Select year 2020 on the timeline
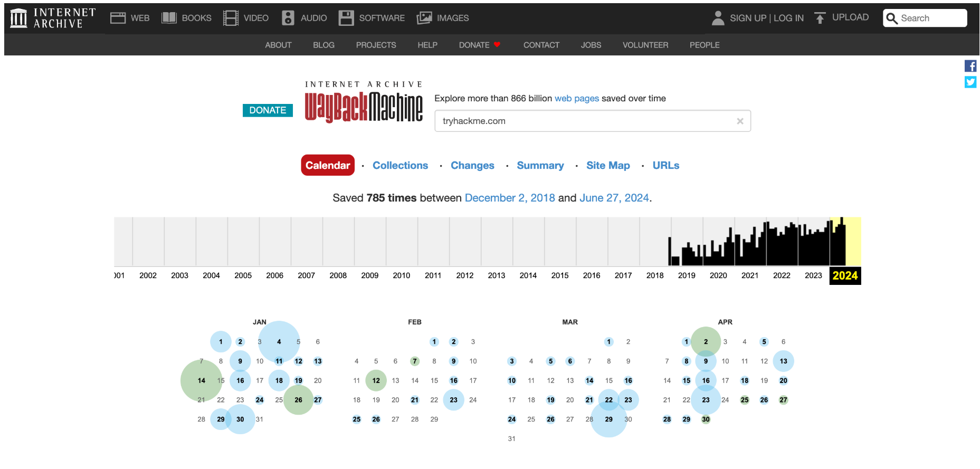This screenshot has height=469, width=980. 718,275
